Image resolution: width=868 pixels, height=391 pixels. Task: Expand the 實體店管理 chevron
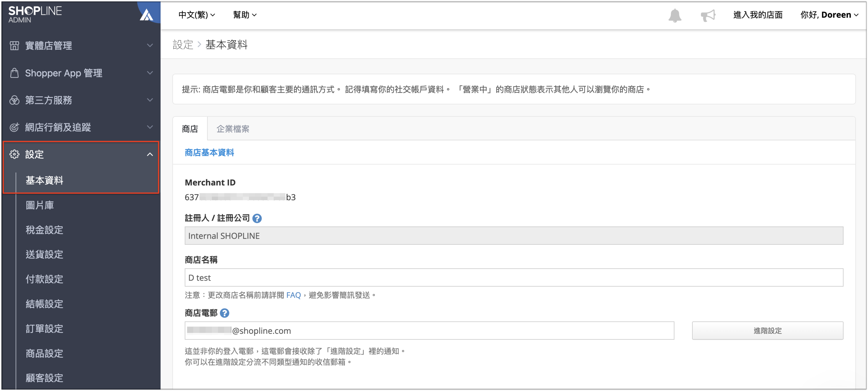point(150,46)
